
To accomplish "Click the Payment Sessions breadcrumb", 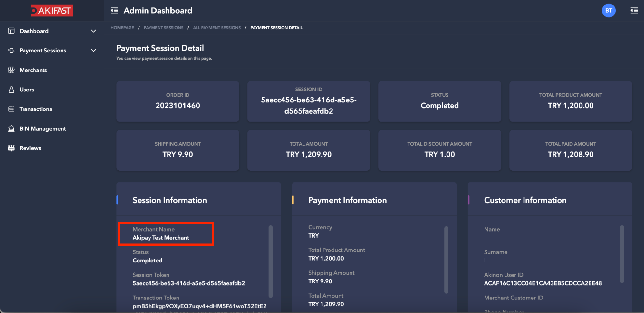I will [163, 28].
